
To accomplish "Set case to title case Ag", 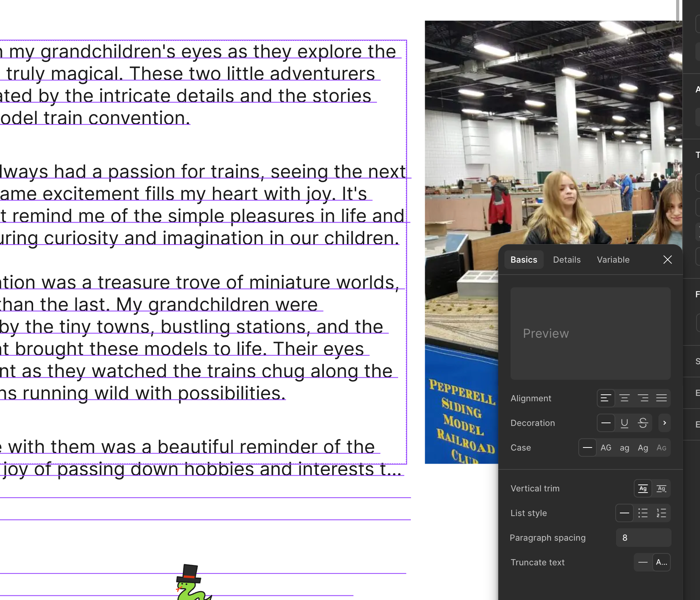I will coord(643,447).
